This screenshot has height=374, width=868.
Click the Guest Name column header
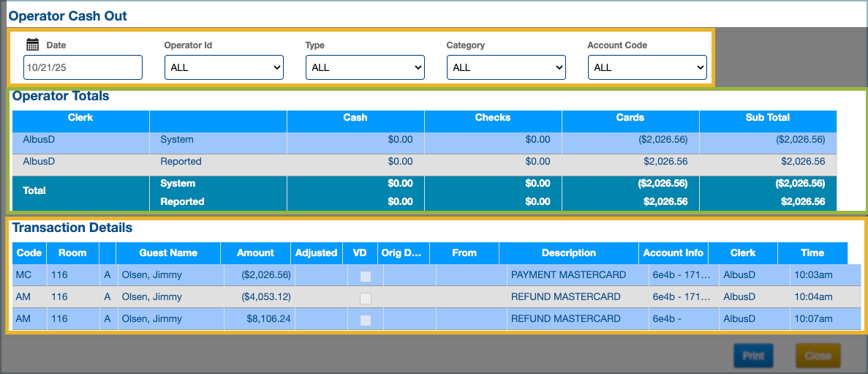tap(168, 253)
